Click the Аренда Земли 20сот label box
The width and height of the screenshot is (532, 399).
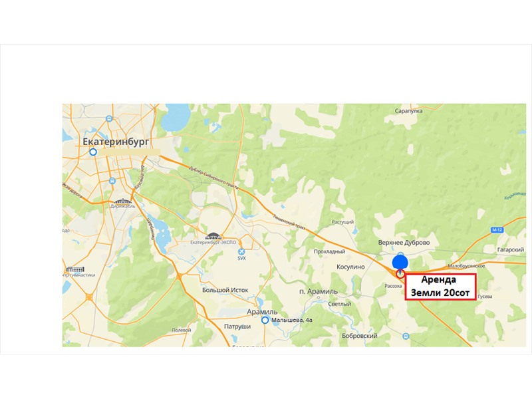(x=440, y=287)
